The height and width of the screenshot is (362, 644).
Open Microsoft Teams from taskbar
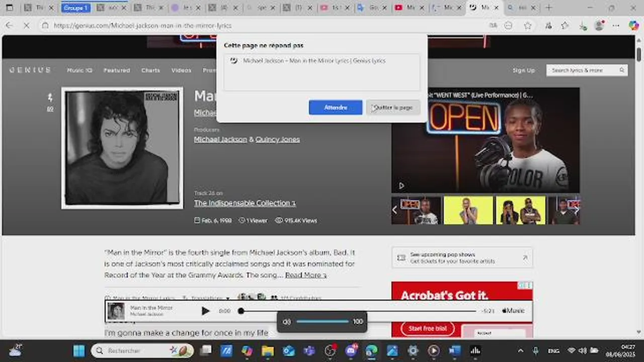coord(309,350)
